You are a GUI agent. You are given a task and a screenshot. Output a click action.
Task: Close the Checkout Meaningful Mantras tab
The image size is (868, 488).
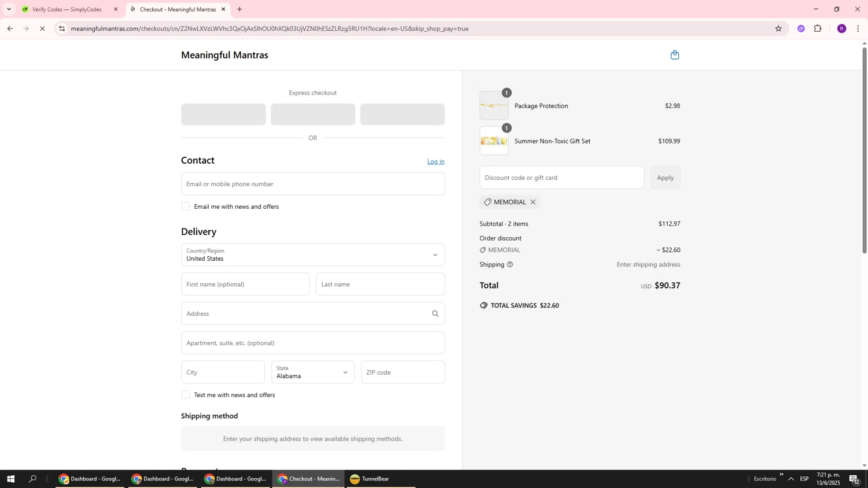tap(223, 9)
